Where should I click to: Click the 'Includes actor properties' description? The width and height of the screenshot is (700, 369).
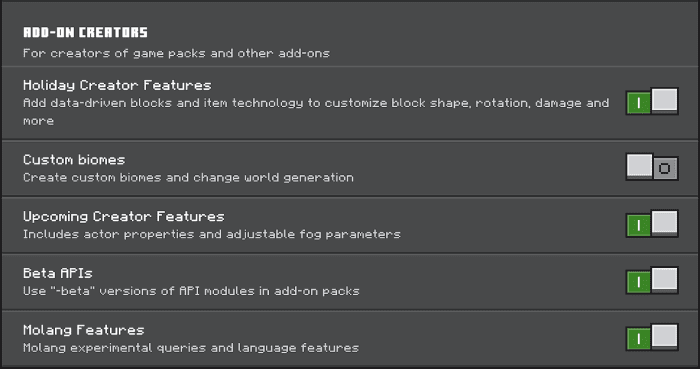(x=212, y=234)
